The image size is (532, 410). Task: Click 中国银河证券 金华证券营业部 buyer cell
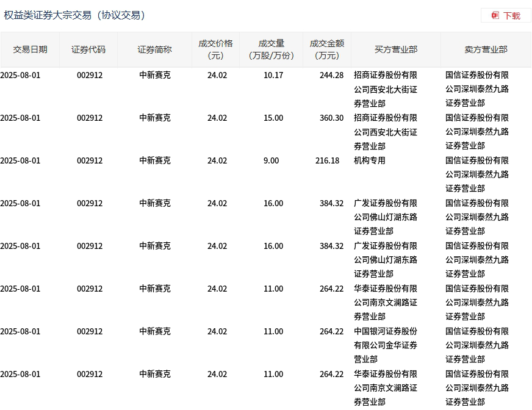click(x=386, y=345)
